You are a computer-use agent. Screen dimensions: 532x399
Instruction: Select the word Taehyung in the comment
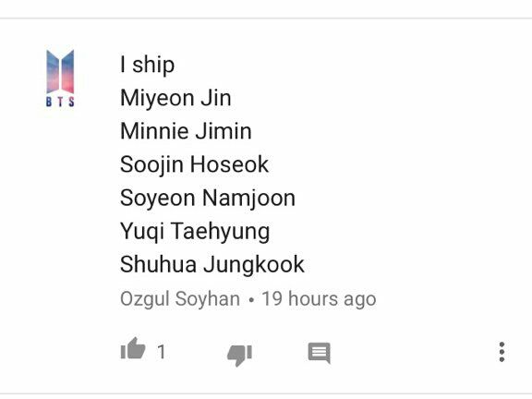[x=220, y=232]
